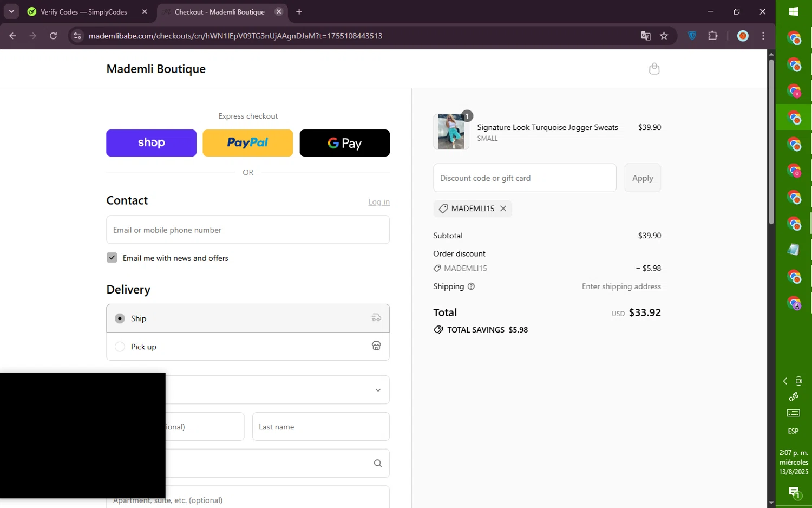Focus the Last name field
Image resolution: width=812 pixels, height=508 pixels.
(x=321, y=427)
